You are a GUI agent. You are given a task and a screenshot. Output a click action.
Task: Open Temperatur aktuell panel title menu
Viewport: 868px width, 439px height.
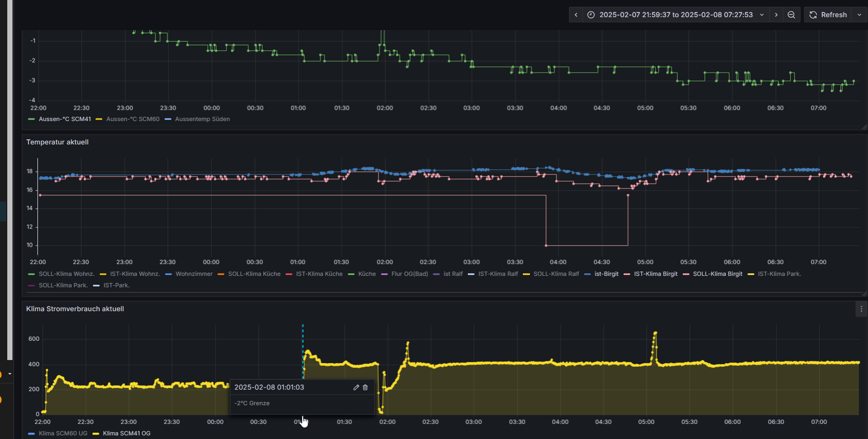(x=58, y=142)
